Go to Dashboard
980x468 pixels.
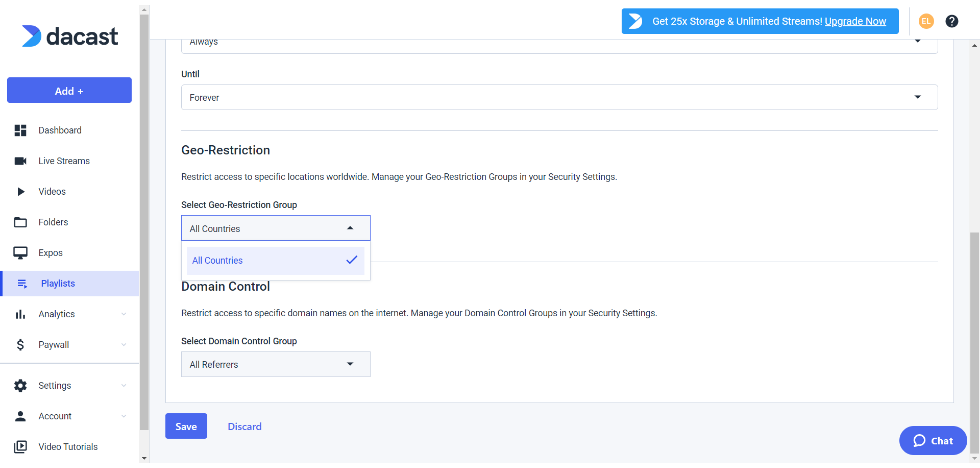(60, 131)
